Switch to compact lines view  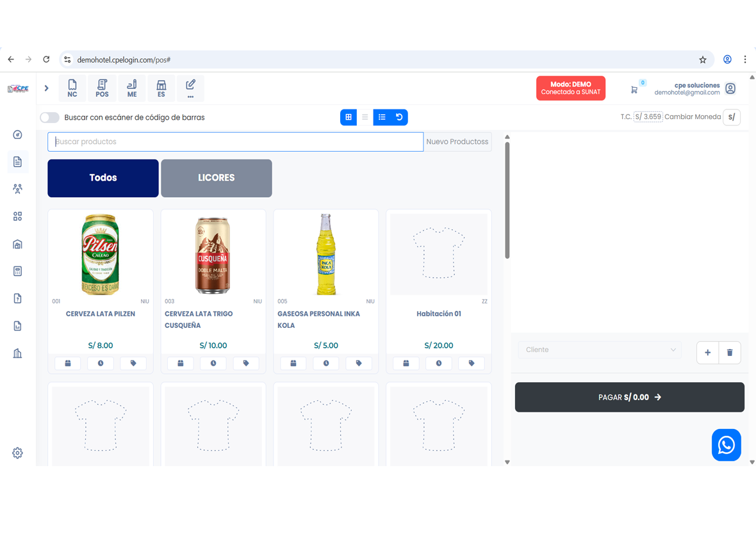point(365,117)
